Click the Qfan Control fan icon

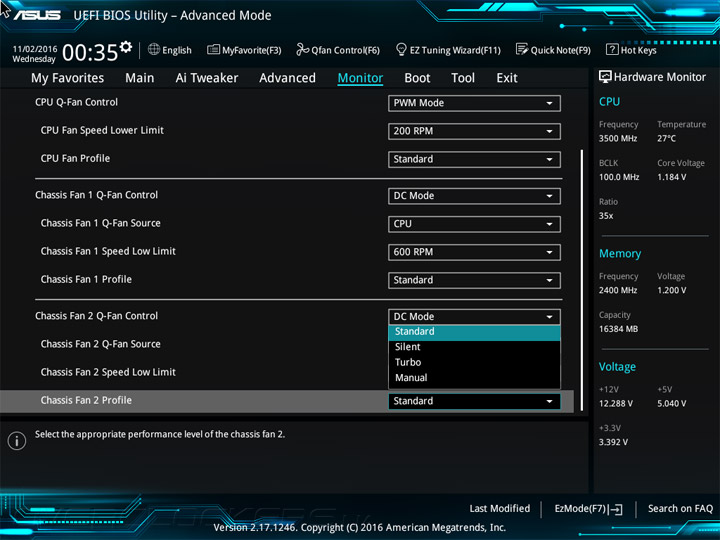(302, 49)
